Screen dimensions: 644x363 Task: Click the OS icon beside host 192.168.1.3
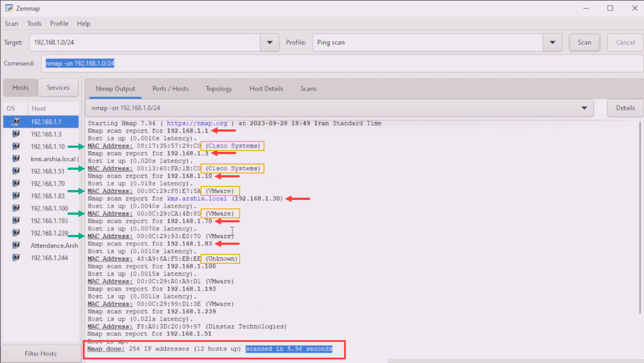click(x=16, y=134)
